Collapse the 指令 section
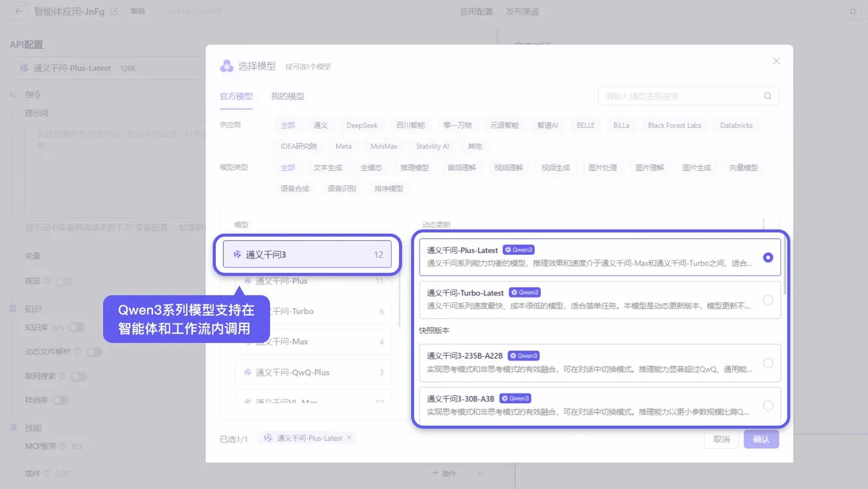Screen dimensions: 868x489 (x=13, y=94)
